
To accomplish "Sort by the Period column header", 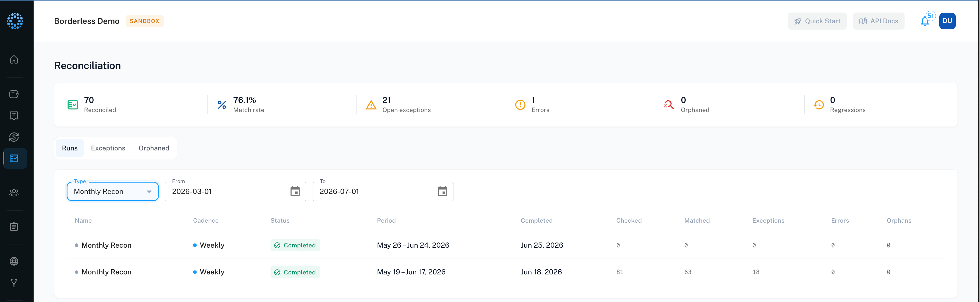I will [386, 221].
